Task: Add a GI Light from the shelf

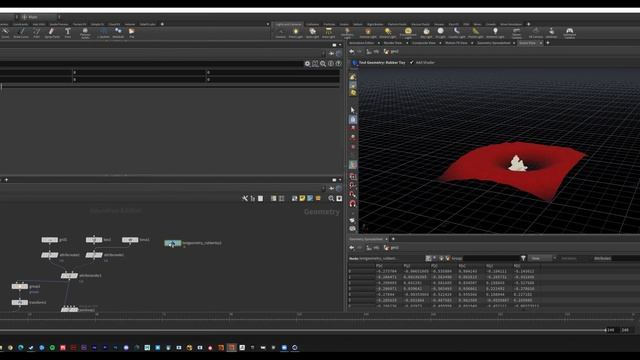Action: (440, 33)
